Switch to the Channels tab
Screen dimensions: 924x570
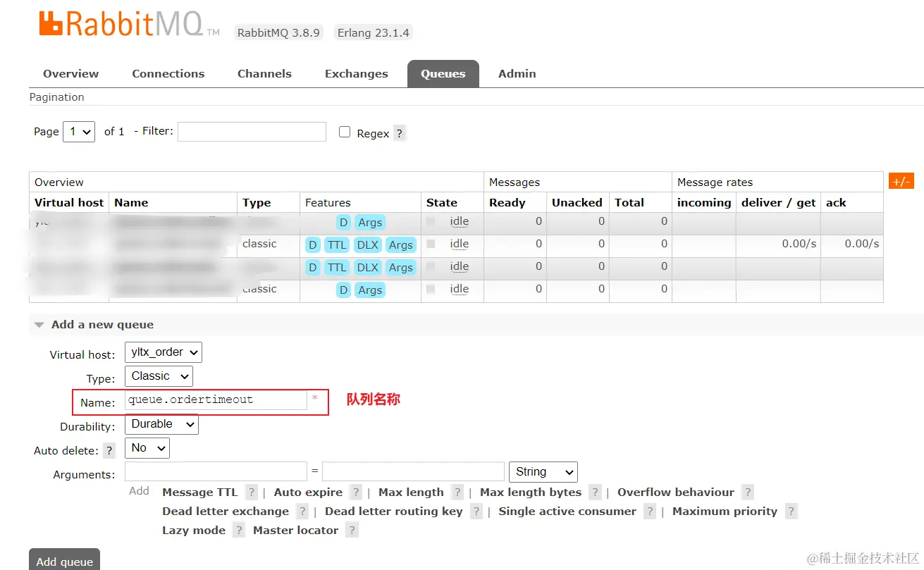tap(264, 73)
